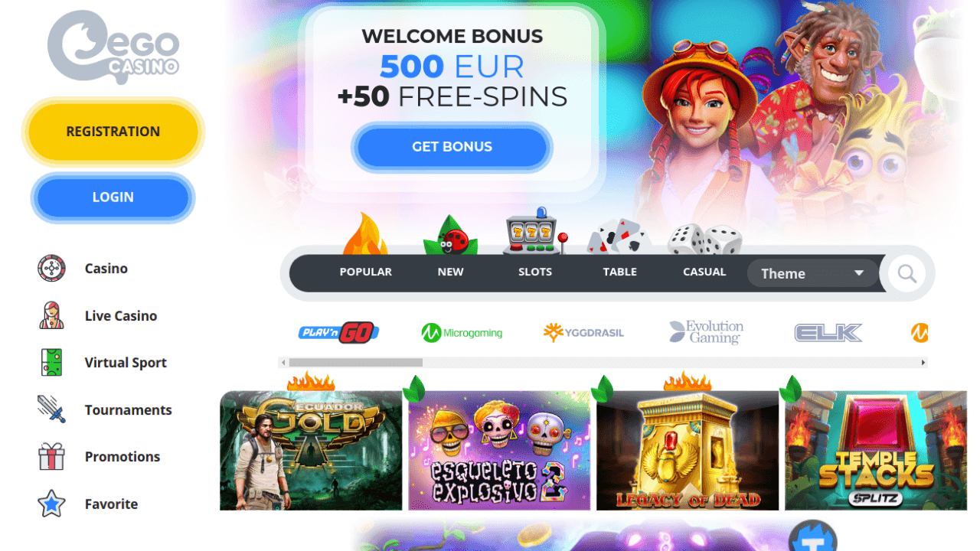Open the Temple Stacks Splitz game thumbnail
980x551 pixels.
[876, 451]
